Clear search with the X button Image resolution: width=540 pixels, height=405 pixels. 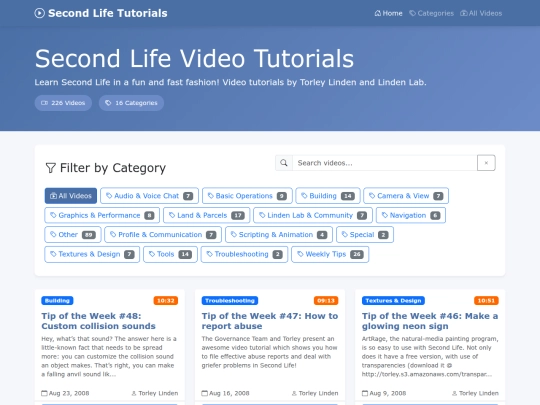click(486, 163)
